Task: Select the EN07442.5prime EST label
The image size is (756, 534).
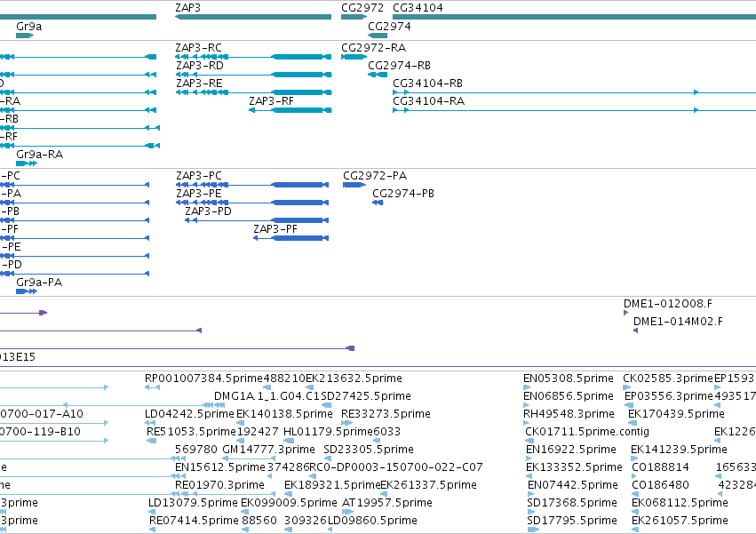Action: coord(573,485)
